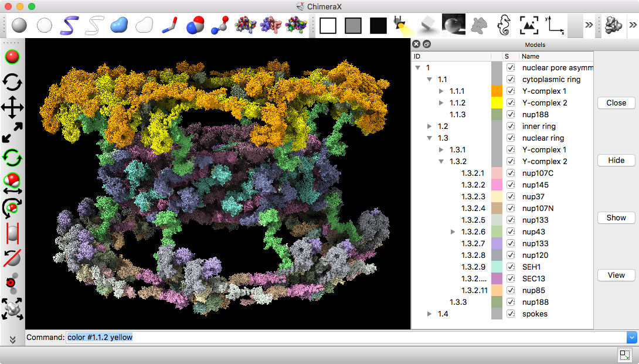The width and height of the screenshot is (639, 364).
Task: Click the zoom diagonal arrows mouse mode
Action: coord(12,132)
